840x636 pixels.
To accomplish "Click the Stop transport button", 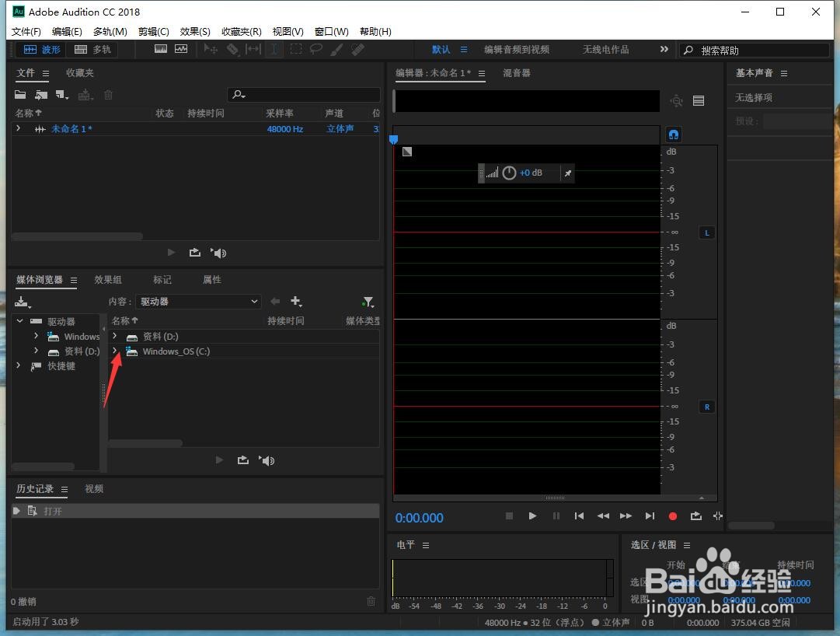I will coord(510,516).
